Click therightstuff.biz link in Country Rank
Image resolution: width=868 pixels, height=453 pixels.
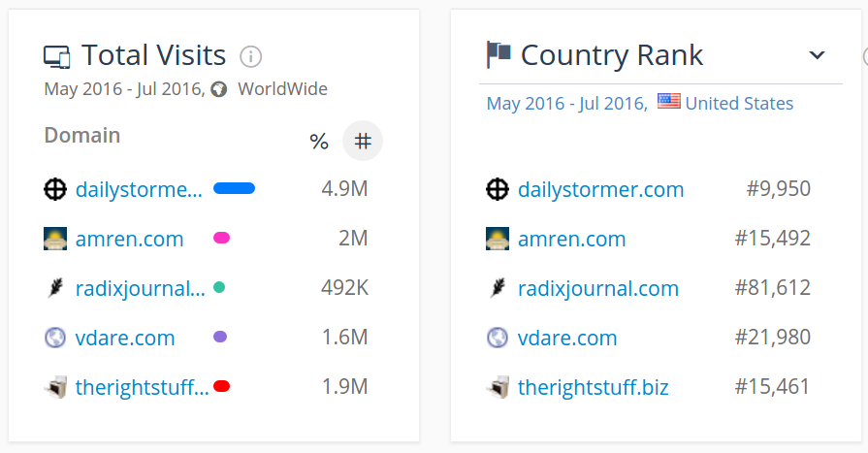tap(593, 388)
